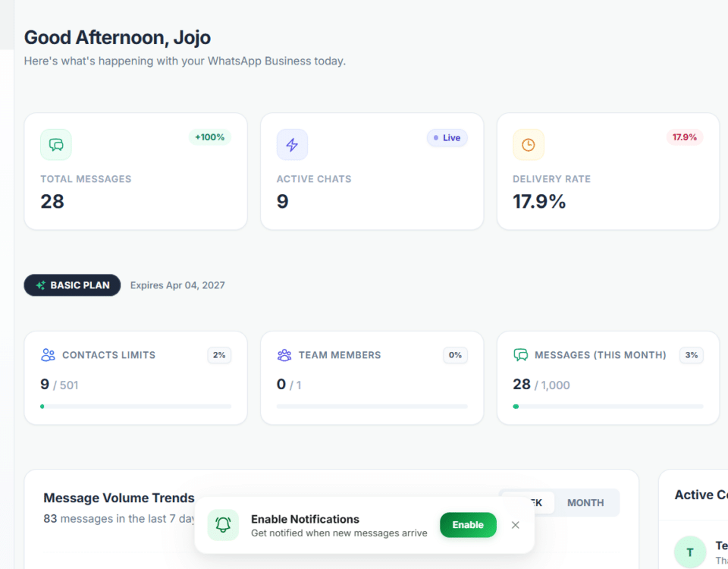Click the Messages This Month chat icon

pos(520,355)
